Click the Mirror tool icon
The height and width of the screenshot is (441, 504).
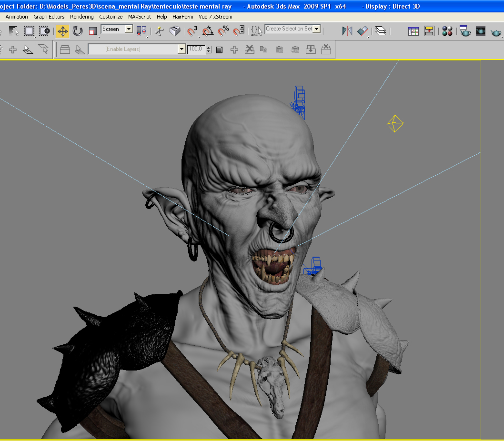pyautogui.click(x=347, y=31)
